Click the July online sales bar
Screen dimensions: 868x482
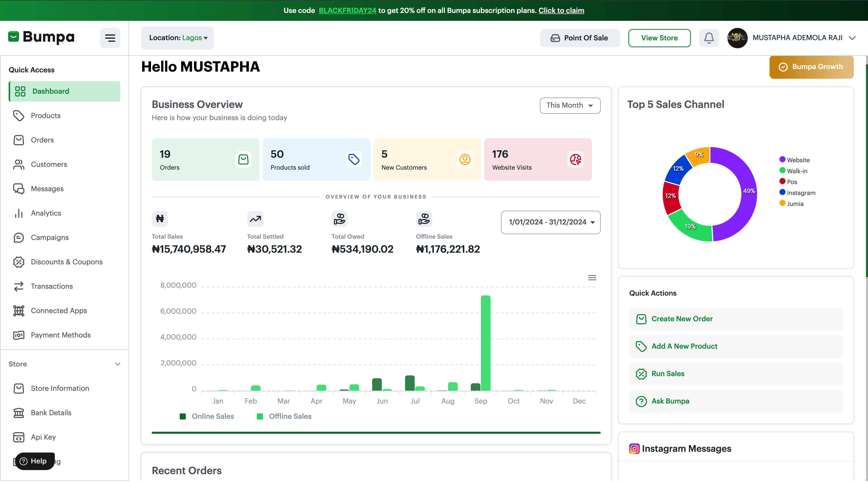410,383
